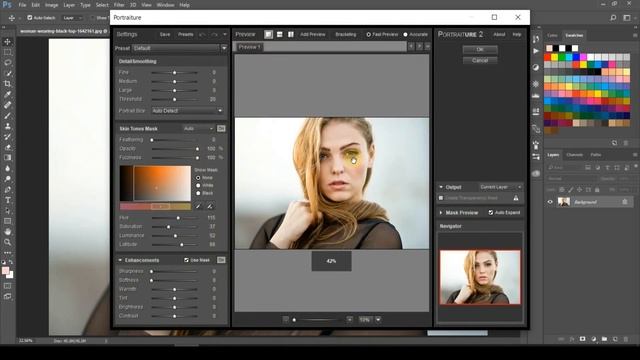Select the Eraser tool

[7, 147]
